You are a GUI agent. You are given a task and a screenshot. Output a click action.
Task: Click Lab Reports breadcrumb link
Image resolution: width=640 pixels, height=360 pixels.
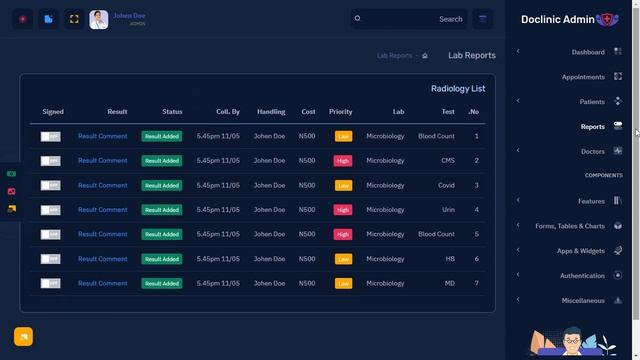click(x=394, y=56)
